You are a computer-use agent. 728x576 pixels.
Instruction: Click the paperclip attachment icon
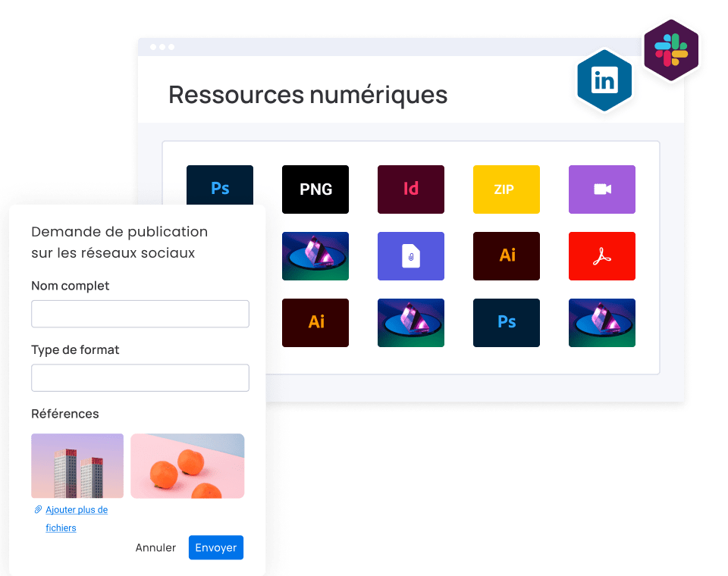click(38, 509)
